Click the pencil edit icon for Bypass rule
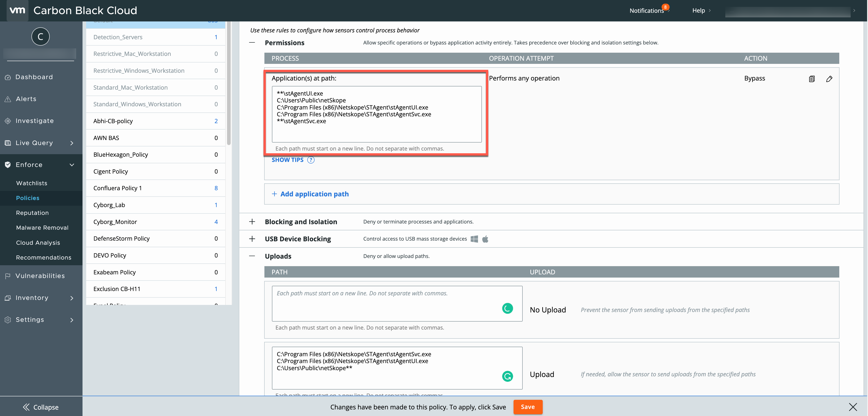The height and width of the screenshot is (416, 868). (x=829, y=79)
